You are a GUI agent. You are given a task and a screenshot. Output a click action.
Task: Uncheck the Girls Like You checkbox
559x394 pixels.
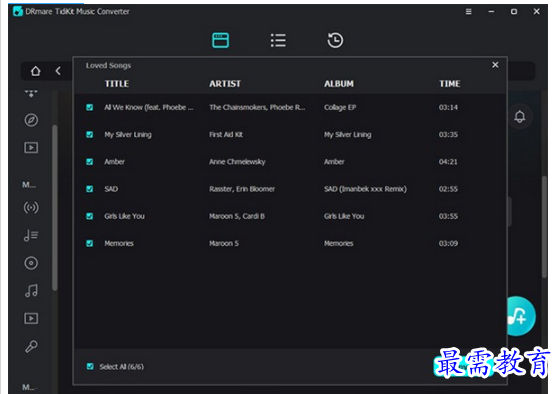[x=89, y=216]
